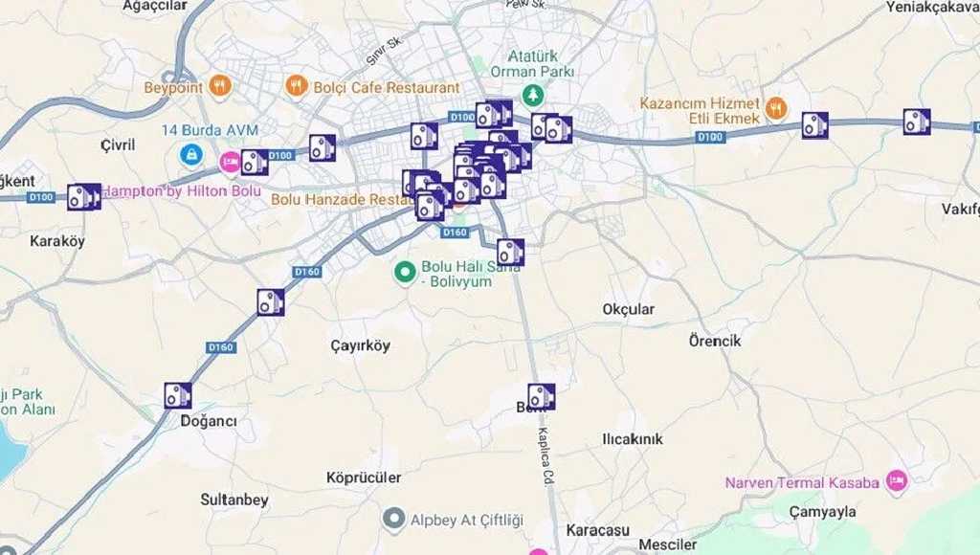
Task: Select the camera marker left of Hampton label
Action: click(x=84, y=197)
